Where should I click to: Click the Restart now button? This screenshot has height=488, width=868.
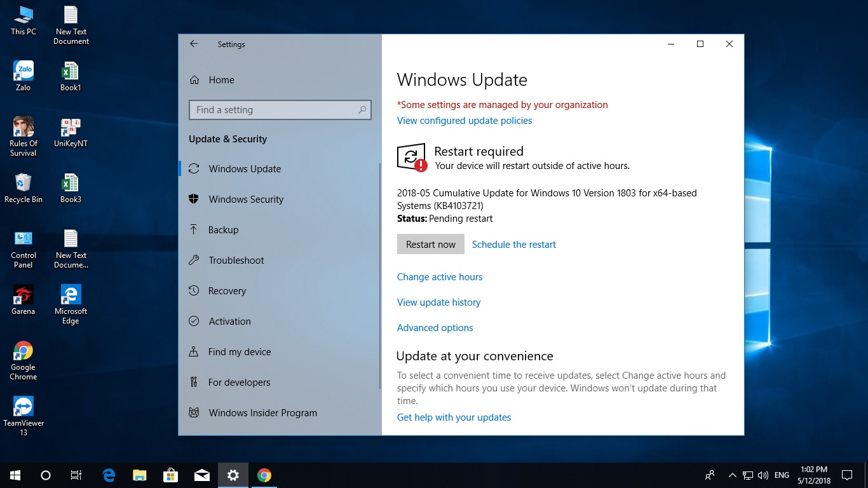click(431, 245)
